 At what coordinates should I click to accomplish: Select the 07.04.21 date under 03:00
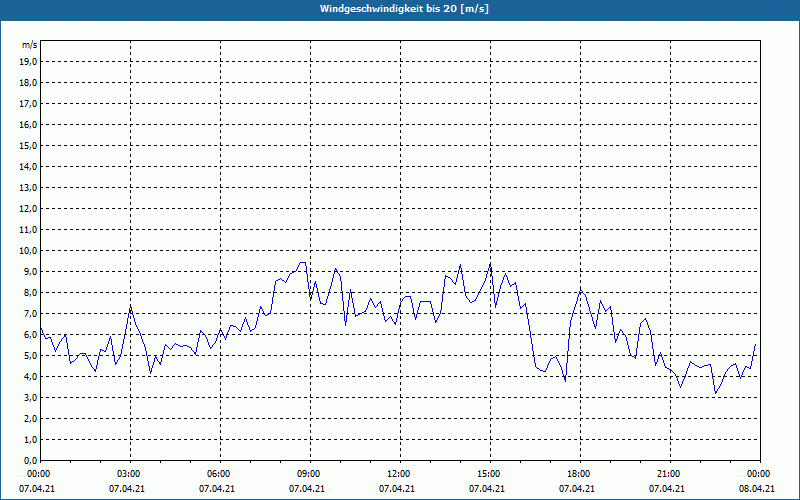(x=127, y=489)
